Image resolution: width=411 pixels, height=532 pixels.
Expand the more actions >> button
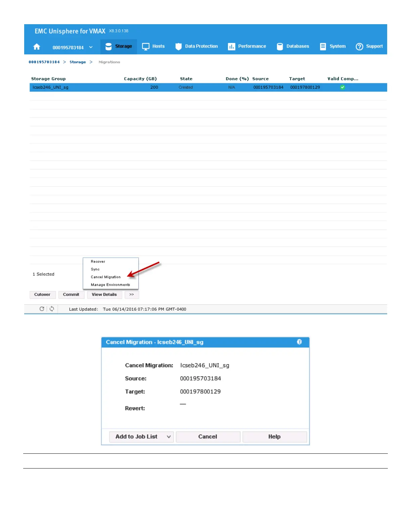click(132, 295)
